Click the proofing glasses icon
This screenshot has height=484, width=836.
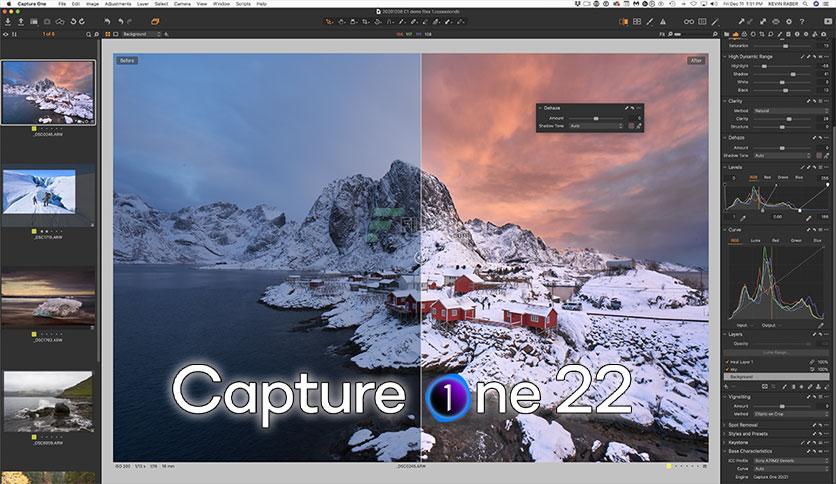click(689, 22)
